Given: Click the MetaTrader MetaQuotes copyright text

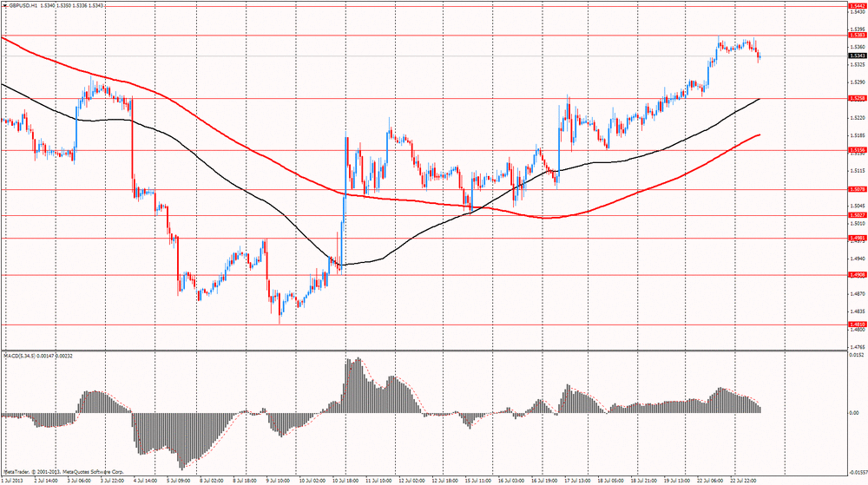Looking at the screenshot, I should (63, 472).
